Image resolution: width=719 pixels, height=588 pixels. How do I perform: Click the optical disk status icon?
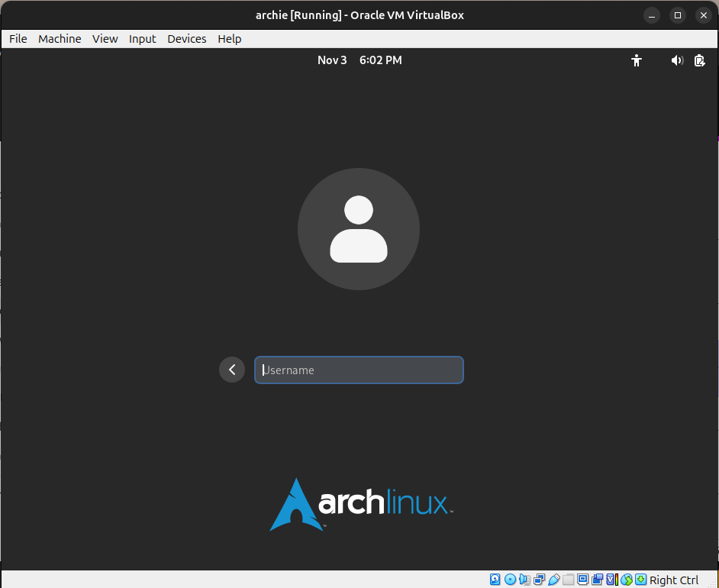tap(510, 580)
